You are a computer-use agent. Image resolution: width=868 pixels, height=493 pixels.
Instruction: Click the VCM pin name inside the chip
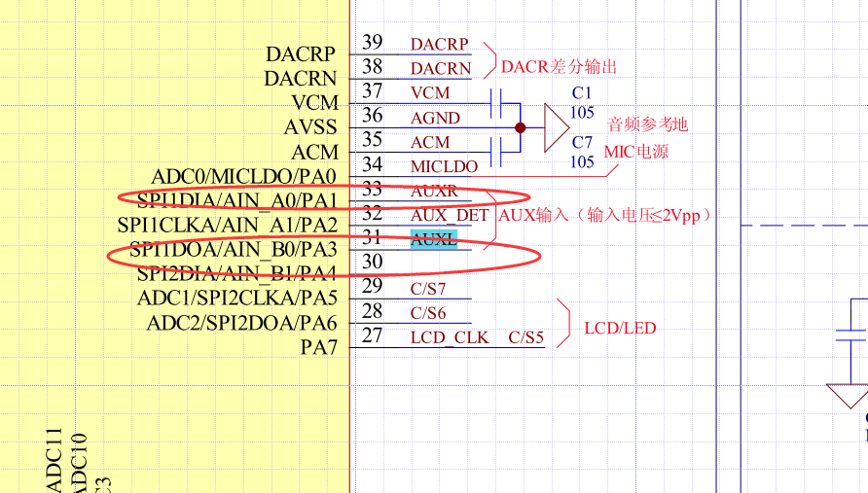tap(314, 103)
